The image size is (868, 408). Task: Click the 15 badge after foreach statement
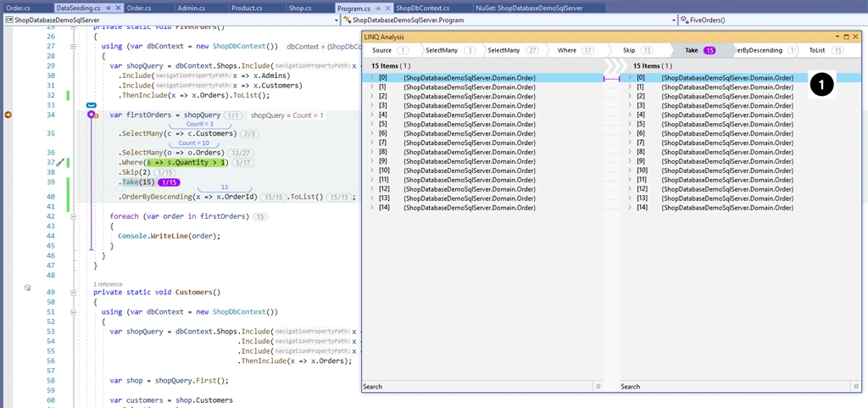tap(259, 216)
